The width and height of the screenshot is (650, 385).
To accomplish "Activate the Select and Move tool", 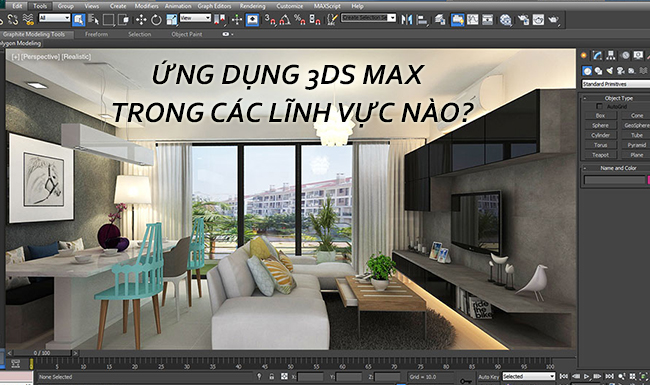I will pos(141,19).
